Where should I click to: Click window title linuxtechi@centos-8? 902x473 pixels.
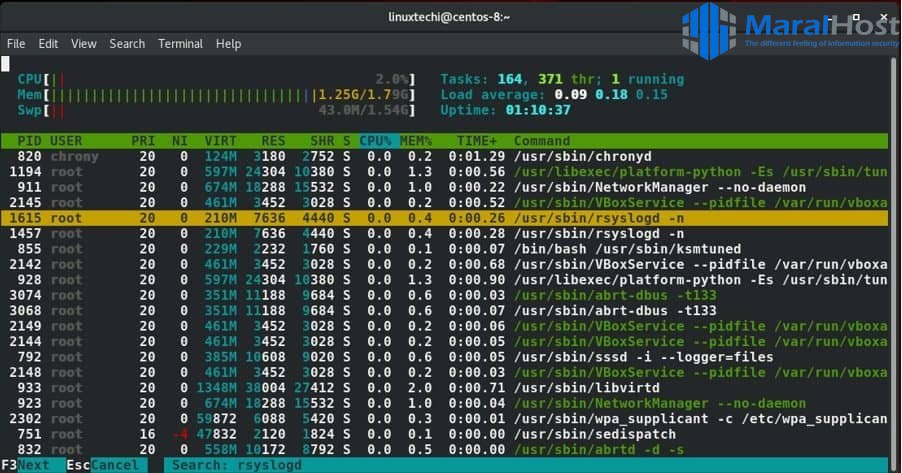tap(449, 17)
